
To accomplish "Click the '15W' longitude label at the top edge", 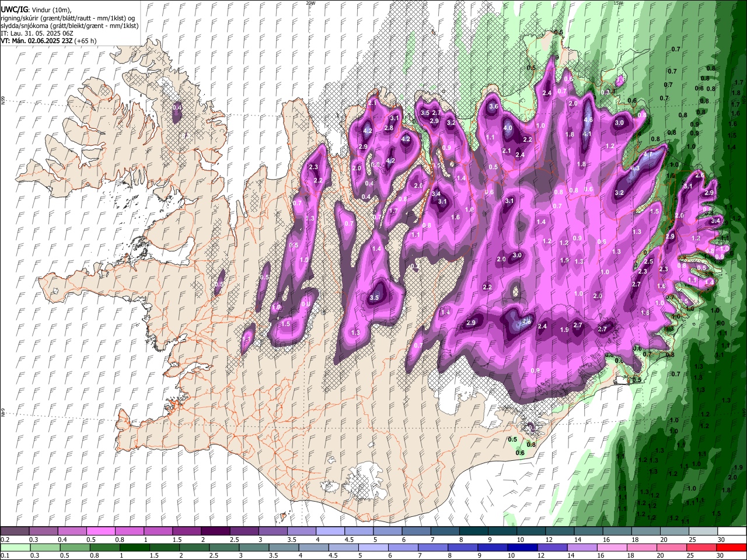I will click(x=618, y=3).
